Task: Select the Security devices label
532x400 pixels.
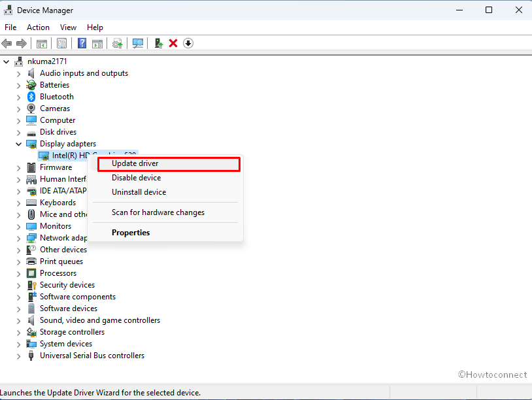Action: [x=67, y=285]
